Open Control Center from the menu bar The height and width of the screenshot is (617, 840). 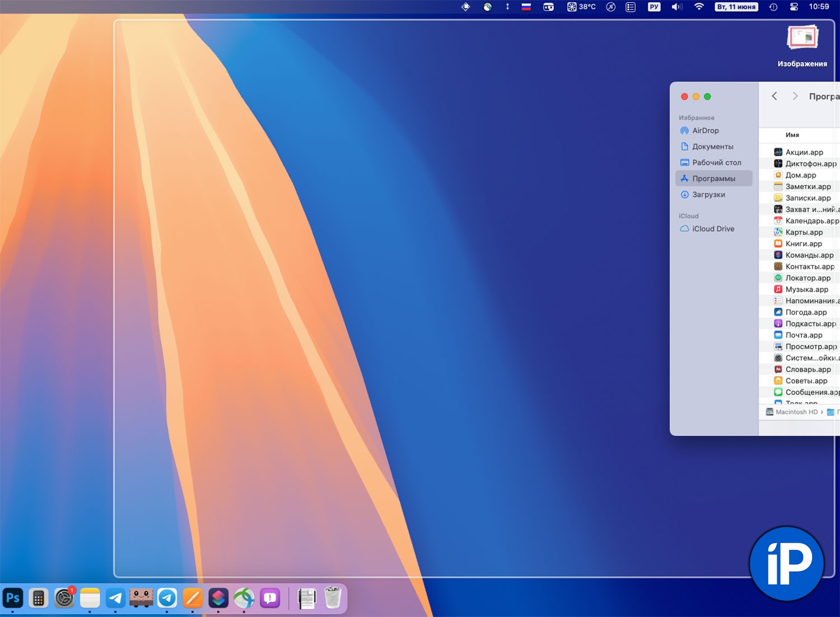pyautogui.click(x=794, y=7)
